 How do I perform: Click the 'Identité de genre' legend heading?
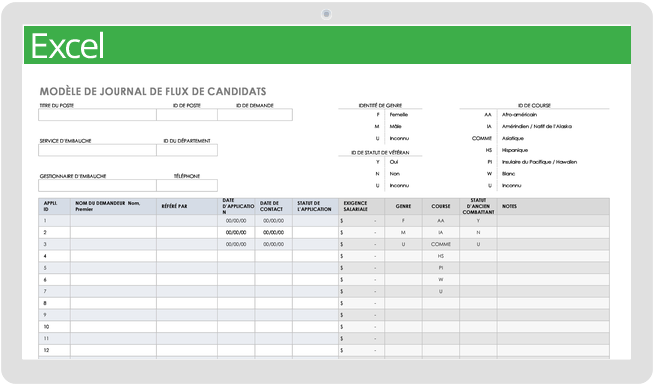pyautogui.click(x=380, y=106)
